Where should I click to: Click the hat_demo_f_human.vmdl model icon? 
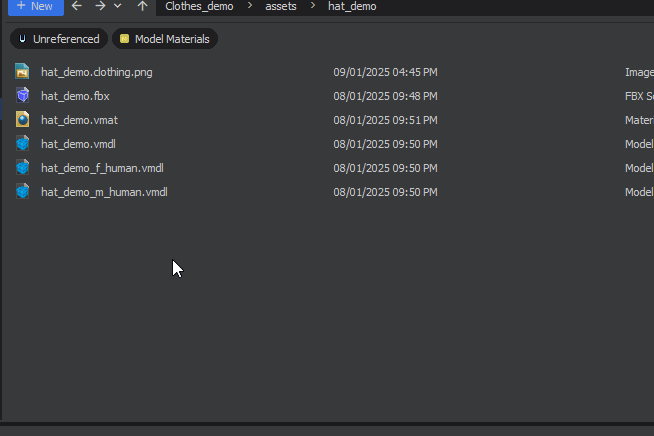(23, 167)
